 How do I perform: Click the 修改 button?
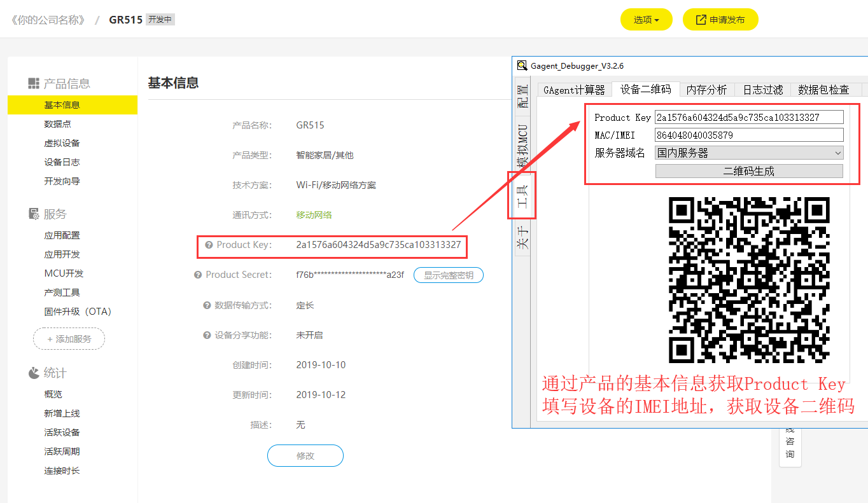pyautogui.click(x=305, y=456)
